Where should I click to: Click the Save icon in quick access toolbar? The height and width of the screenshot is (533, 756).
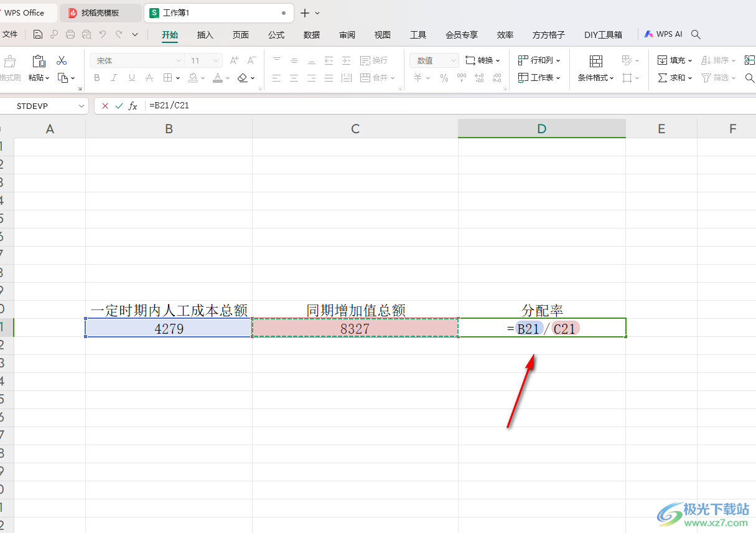(x=38, y=35)
